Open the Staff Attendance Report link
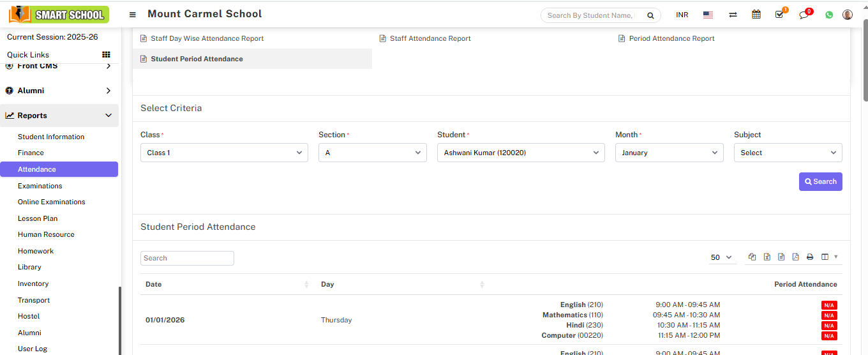This screenshot has width=868, height=355. [430, 38]
